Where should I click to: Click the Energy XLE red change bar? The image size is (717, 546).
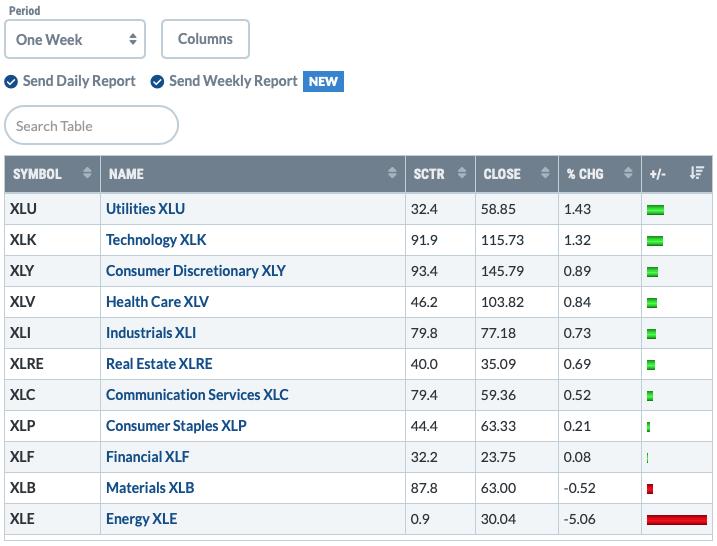(677, 520)
